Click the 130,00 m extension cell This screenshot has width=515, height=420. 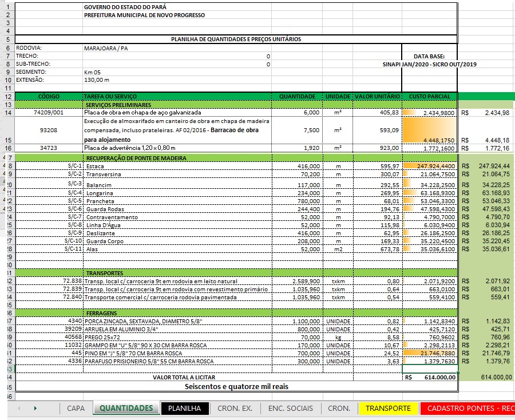tap(177, 80)
